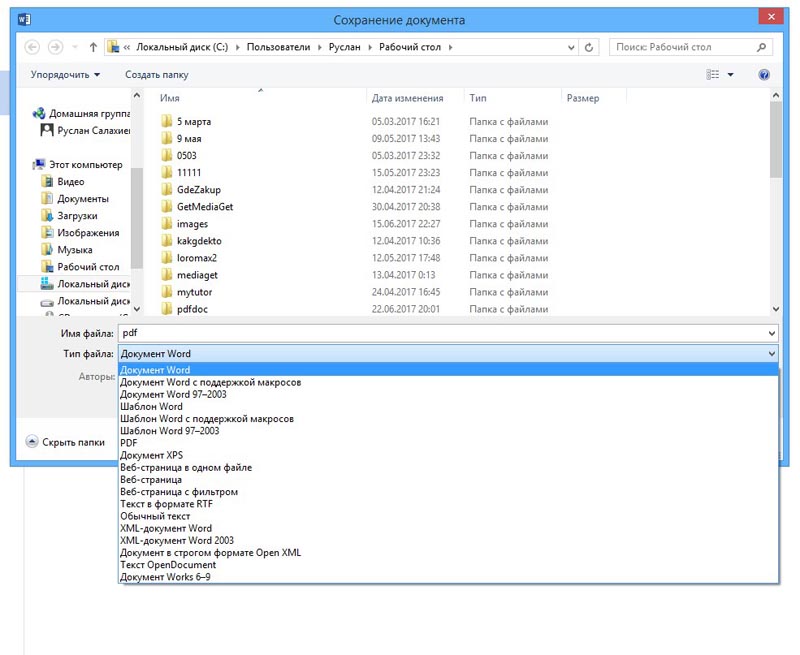This screenshot has height=655, width=800.
Task: Click the Домашняя группа icon
Action: pos(39,113)
